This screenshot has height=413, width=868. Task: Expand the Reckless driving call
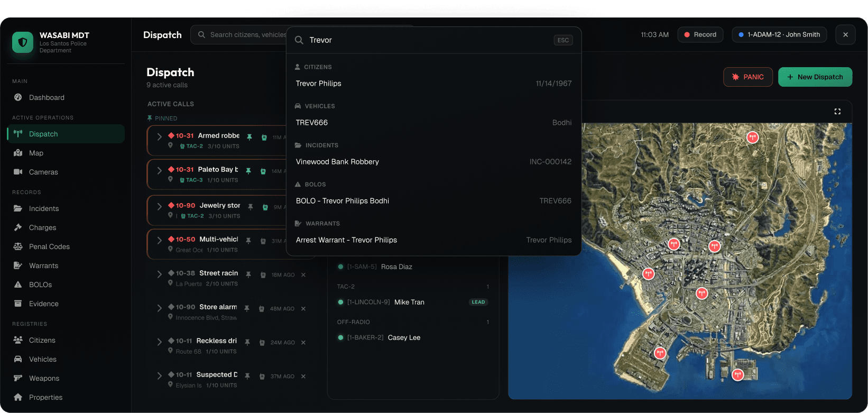[159, 342]
